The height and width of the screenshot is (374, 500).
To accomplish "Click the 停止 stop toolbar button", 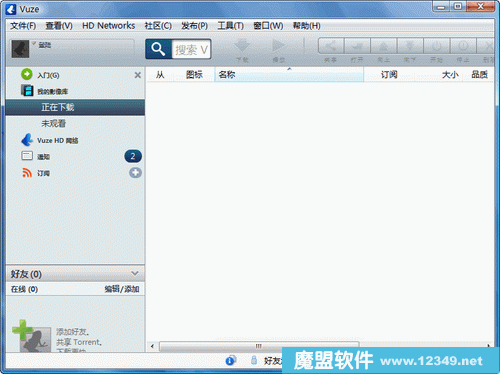I will click(x=463, y=46).
